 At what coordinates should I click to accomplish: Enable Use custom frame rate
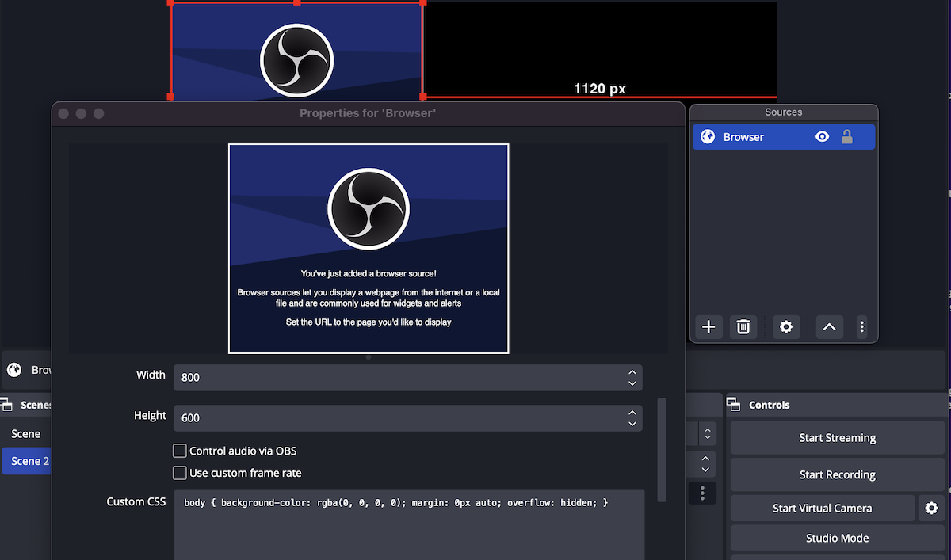(x=180, y=473)
